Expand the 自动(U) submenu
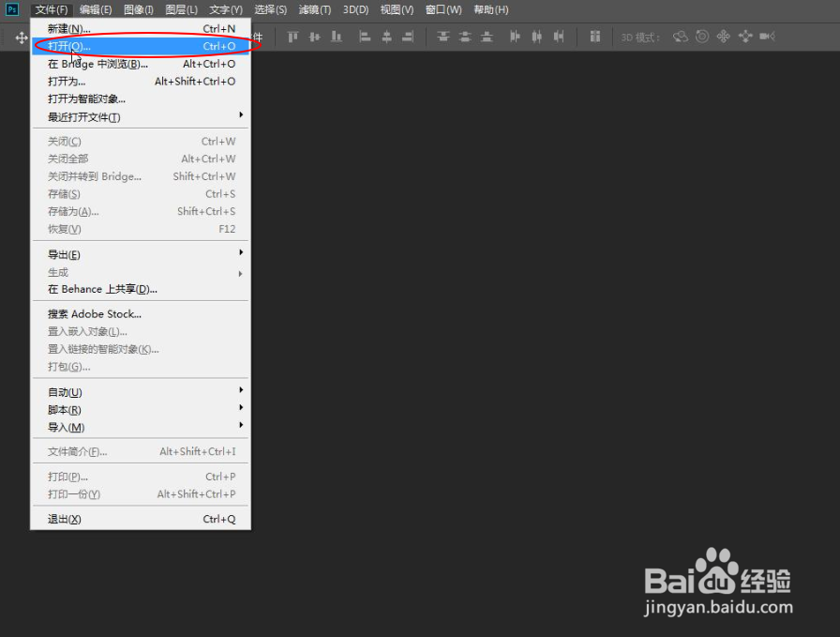The height and width of the screenshot is (637, 840). click(x=141, y=392)
